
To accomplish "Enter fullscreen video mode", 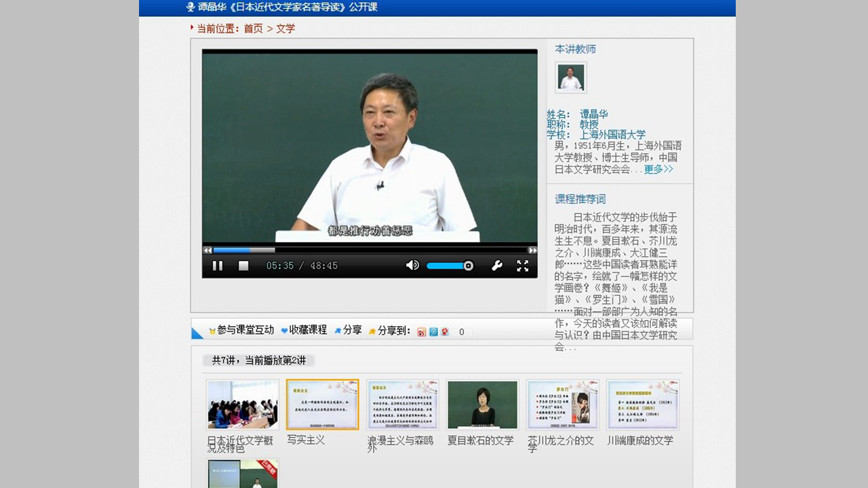I will tap(522, 266).
